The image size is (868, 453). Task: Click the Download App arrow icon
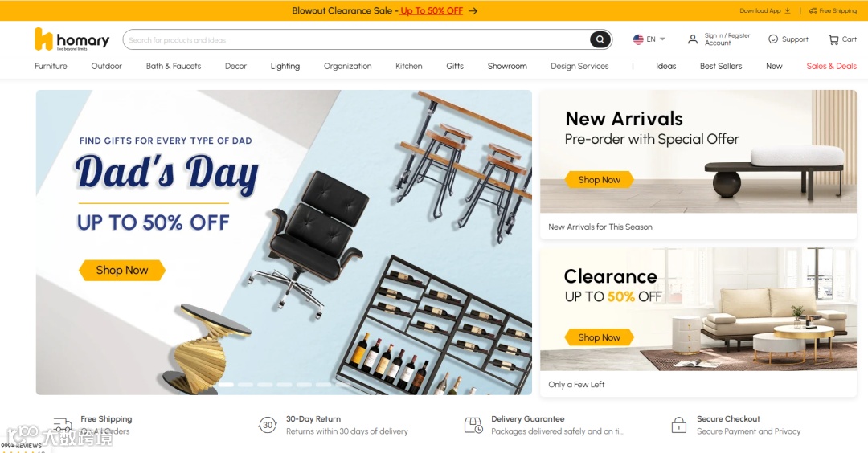[788, 10]
